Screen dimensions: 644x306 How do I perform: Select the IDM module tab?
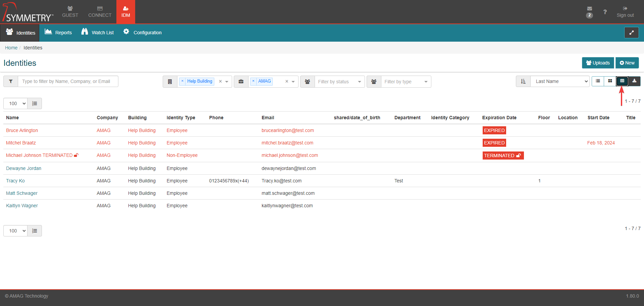(126, 12)
